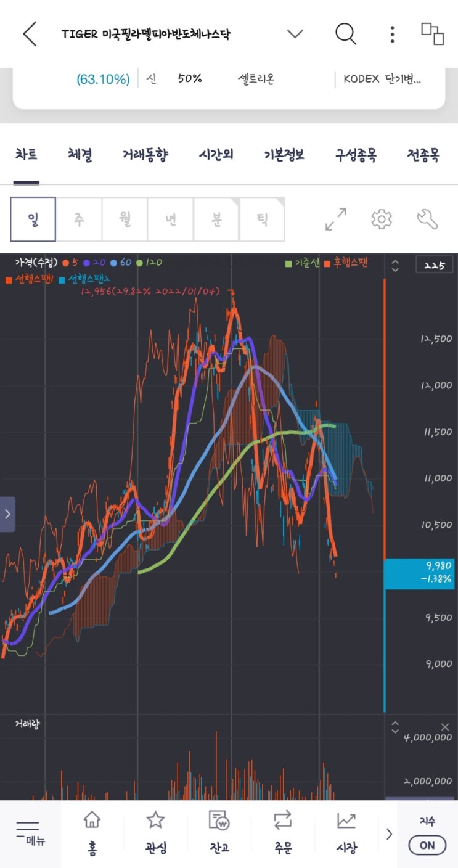458x868 pixels.
Task: Tap the blue 60 moving average legend
Action: pos(121,262)
